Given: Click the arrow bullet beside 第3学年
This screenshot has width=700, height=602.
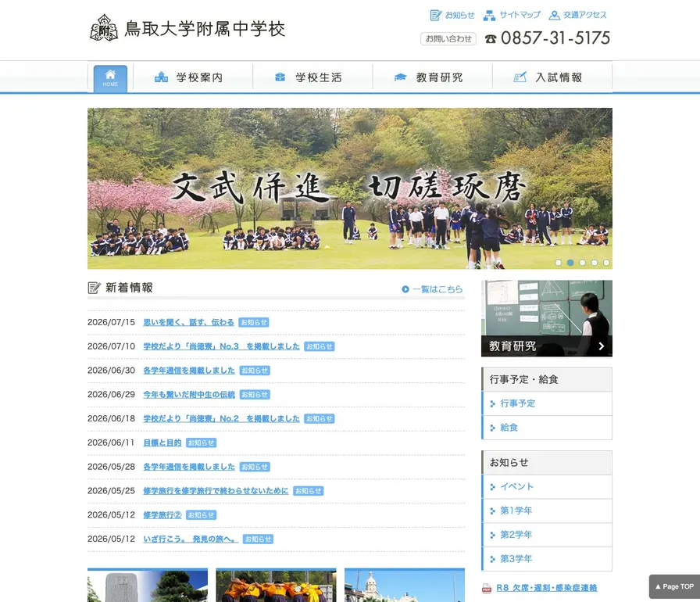Looking at the screenshot, I should point(492,559).
